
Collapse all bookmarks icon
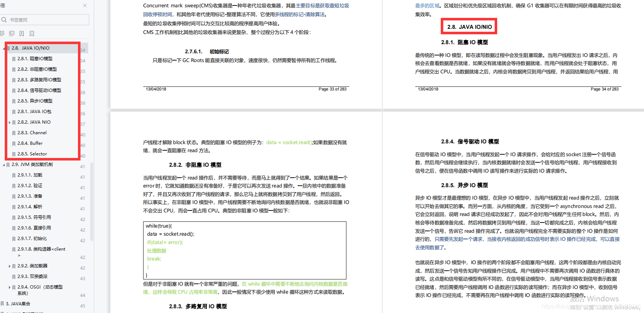[x=12, y=34]
